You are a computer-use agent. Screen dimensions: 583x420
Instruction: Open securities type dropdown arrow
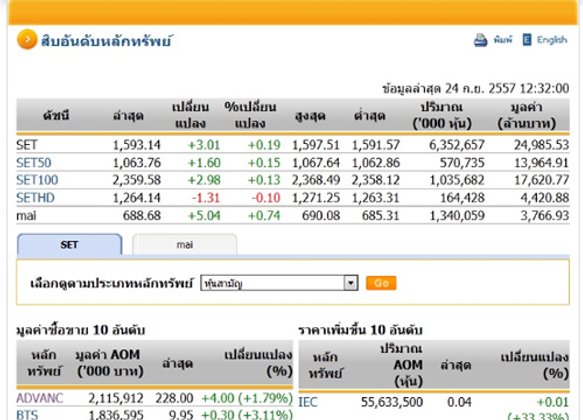351,283
